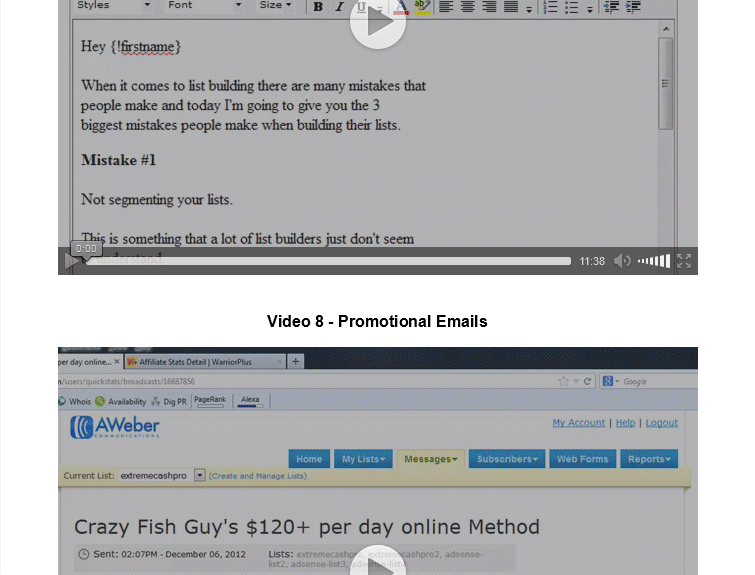Viewport: 755px width, 575px height.
Task: Reload the page with the refresh icon
Action: click(587, 381)
